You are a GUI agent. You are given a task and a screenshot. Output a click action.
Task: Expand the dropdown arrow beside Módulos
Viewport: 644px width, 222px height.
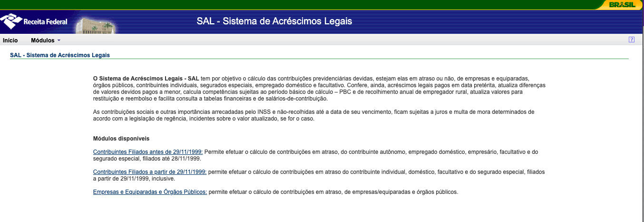[x=59, y=41]
